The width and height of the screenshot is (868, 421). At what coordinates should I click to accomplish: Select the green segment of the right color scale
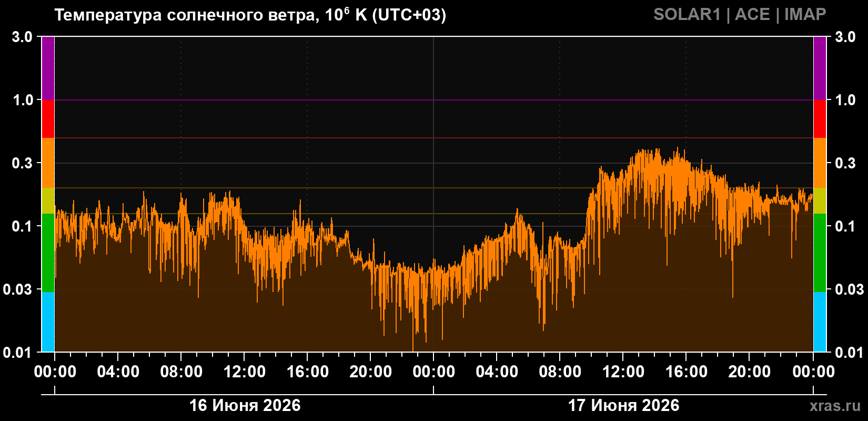coord(820,253)
